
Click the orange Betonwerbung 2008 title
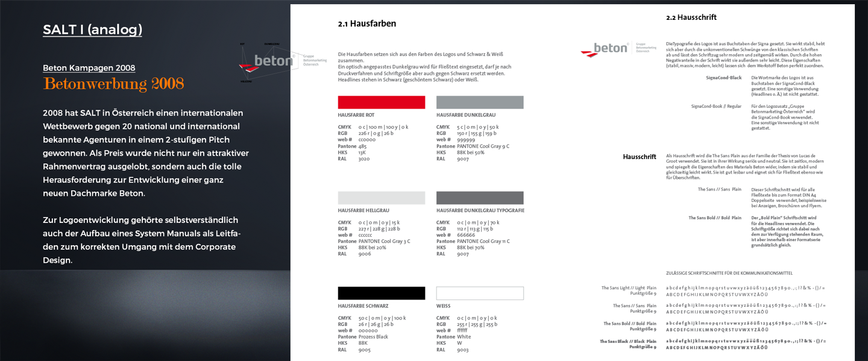coord(113,84)
